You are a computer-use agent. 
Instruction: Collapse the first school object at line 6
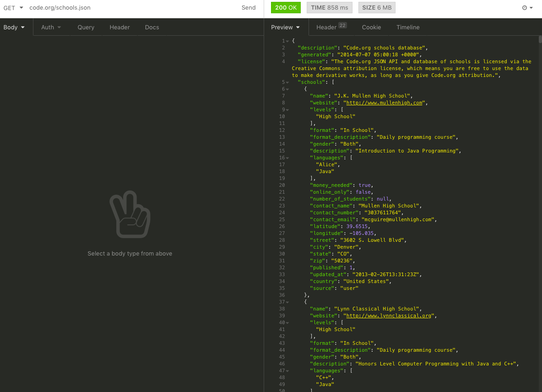point(287,89)
